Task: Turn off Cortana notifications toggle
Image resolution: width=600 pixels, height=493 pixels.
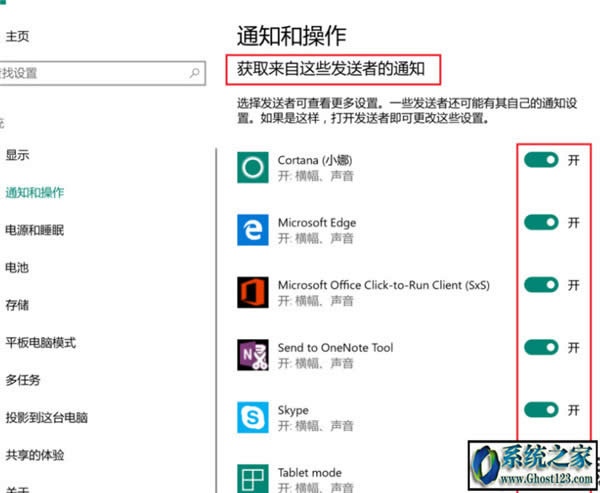Action: (541, 160)
